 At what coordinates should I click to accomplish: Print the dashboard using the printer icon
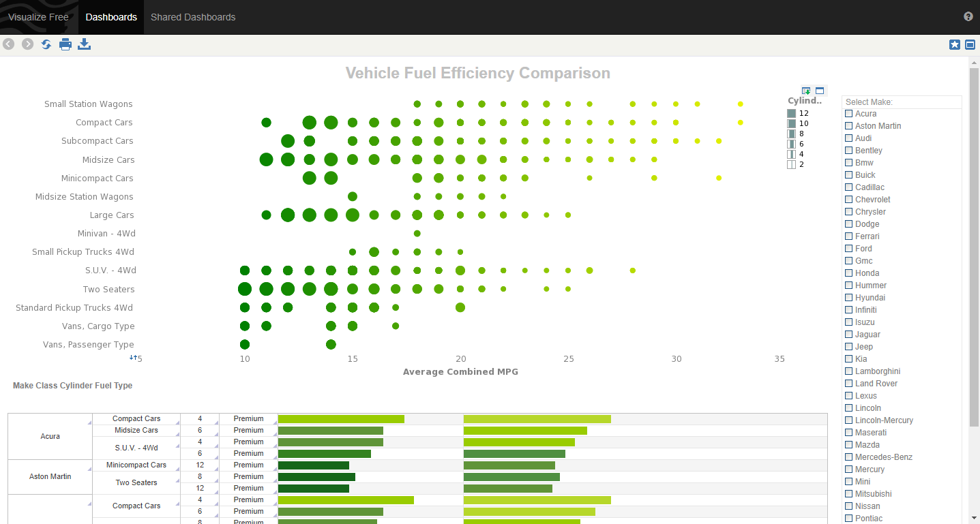pos(65,44)
